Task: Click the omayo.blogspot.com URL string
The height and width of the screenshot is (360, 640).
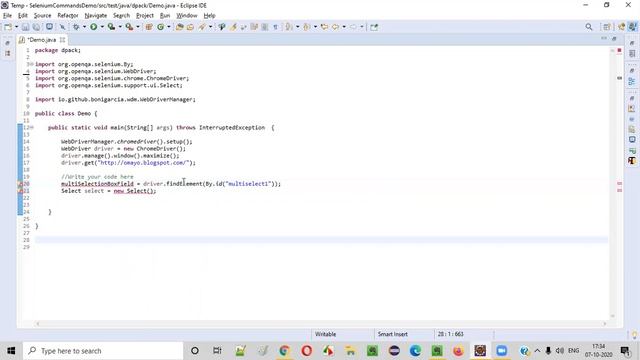Action: tap(143, 163)
